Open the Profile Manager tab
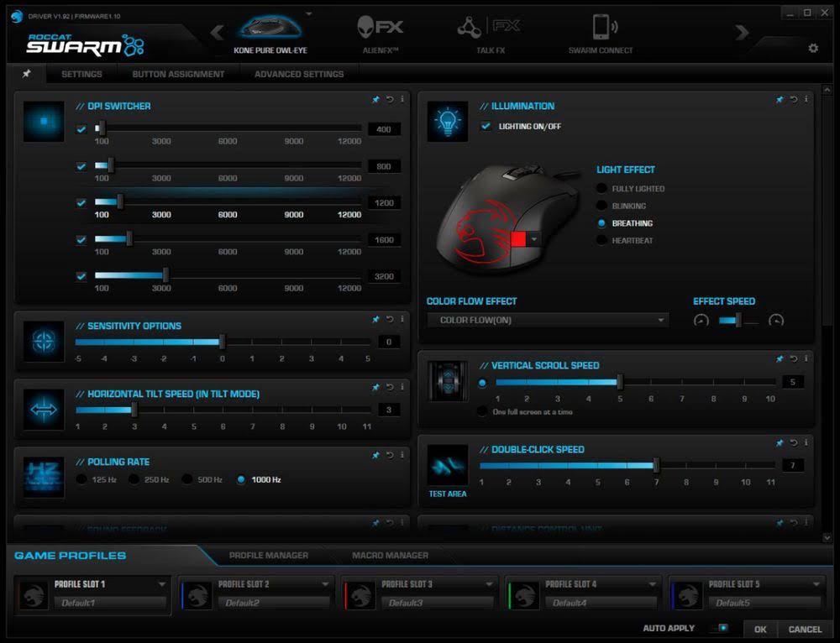840x643 pixels. pyautogui.click(x=269, y=555)
